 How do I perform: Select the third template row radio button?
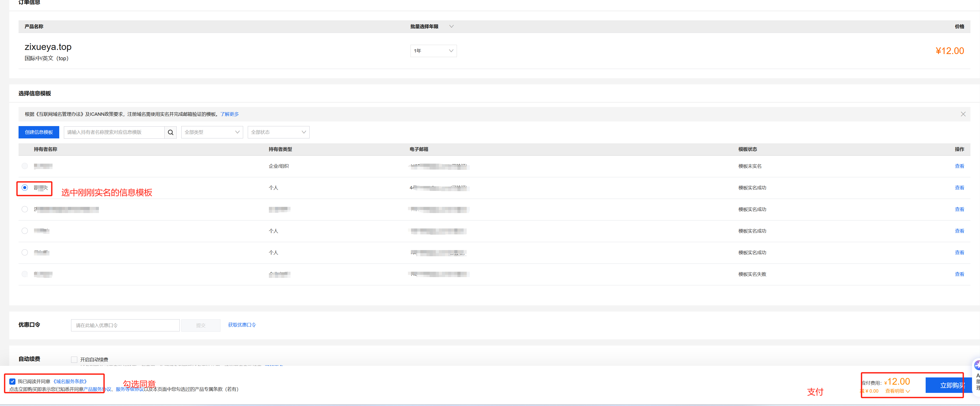[x=25, y=209]
